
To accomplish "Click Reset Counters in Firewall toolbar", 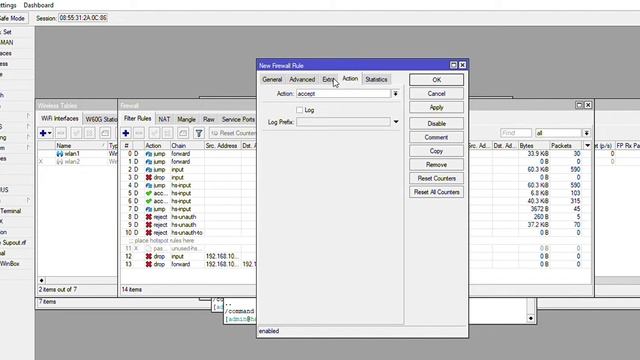I will point(233,133).
